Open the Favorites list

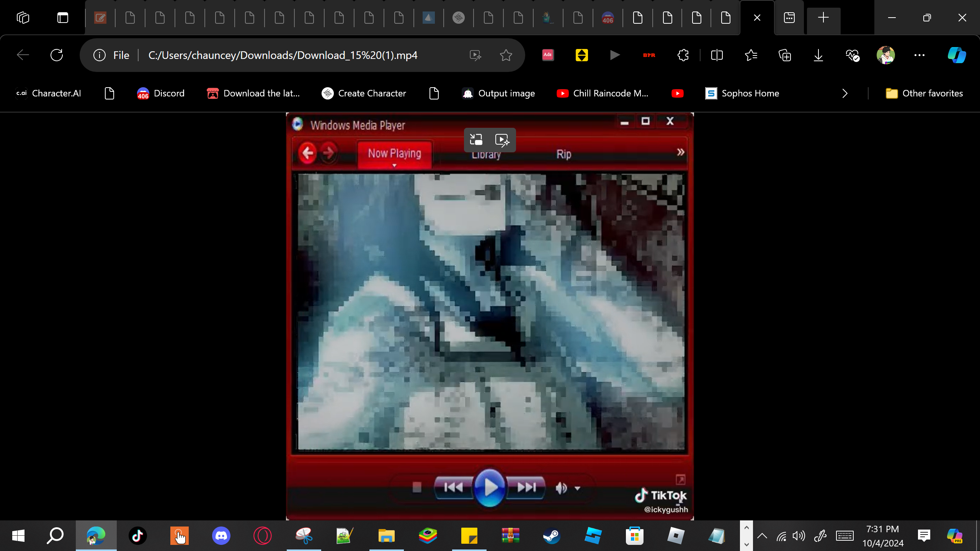[x=751, y=55]
